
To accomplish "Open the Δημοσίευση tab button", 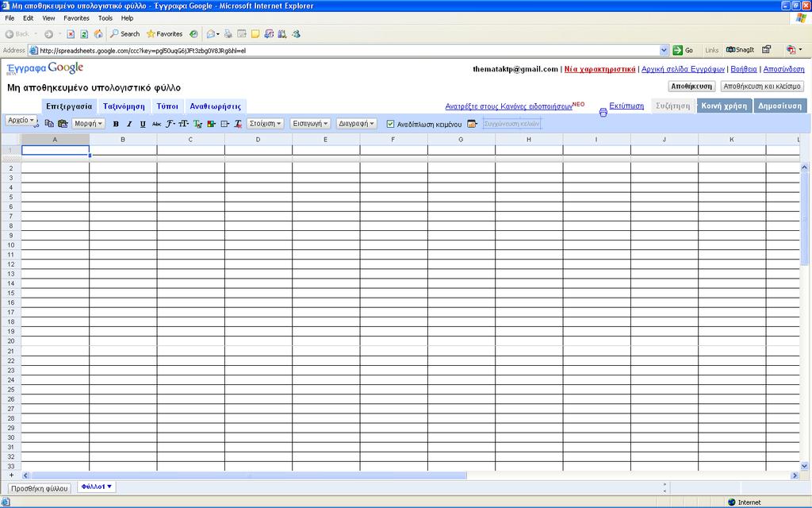I will pos(779,106).
